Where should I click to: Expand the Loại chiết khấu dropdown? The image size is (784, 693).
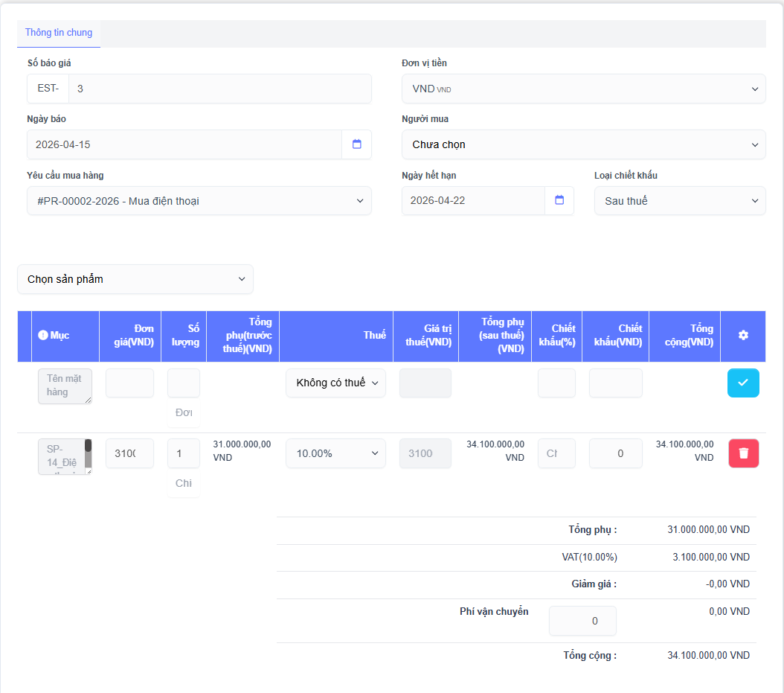(x=679, y=201)
